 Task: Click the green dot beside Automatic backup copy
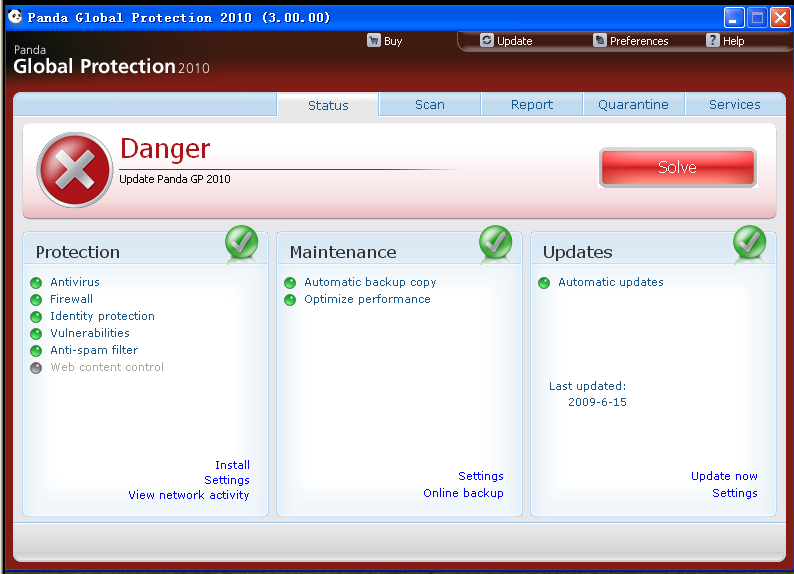pyautogui.click(x=290, y=282)
